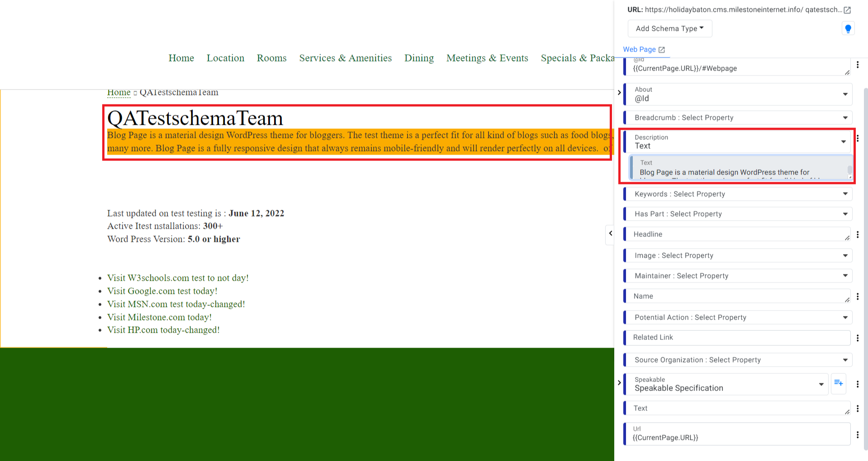The width and height of the screenshot is (868, 461).
Task: Click into the Headline input field
Action: click(x=737, y=234)
